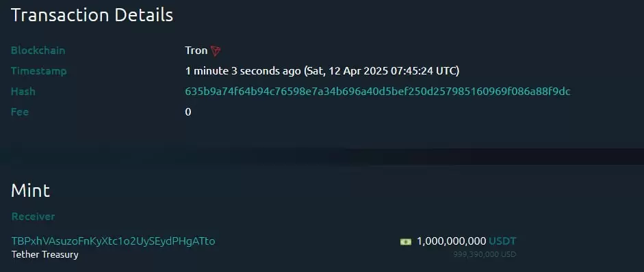644x272 pixels.
Task: Click the 999,390,000 USD value text
Action: click(x=485, y=254)
